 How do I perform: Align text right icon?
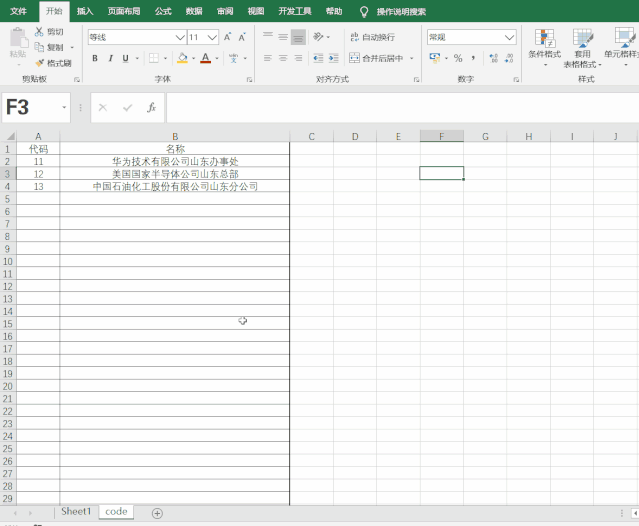298,58
